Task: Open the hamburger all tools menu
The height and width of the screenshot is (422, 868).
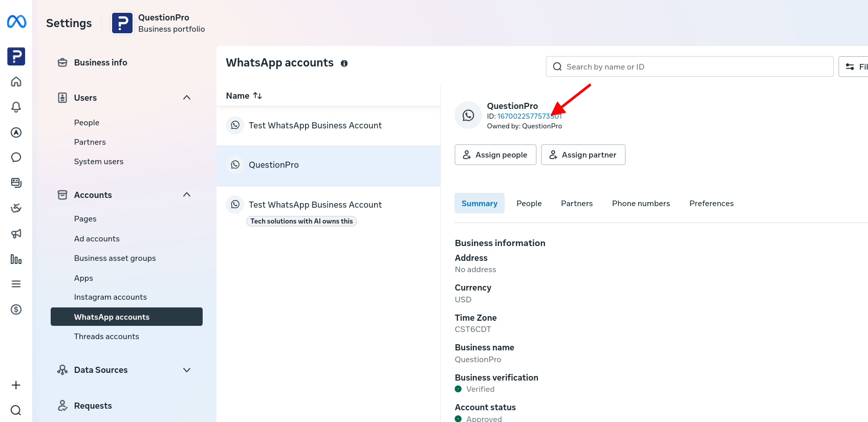Action: 16,284
